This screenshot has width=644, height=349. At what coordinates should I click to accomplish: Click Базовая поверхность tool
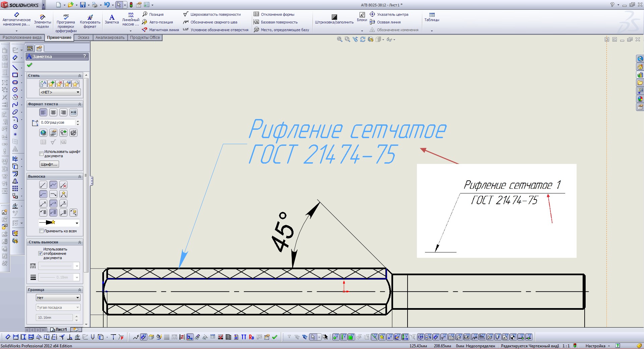tap(276, 22)
